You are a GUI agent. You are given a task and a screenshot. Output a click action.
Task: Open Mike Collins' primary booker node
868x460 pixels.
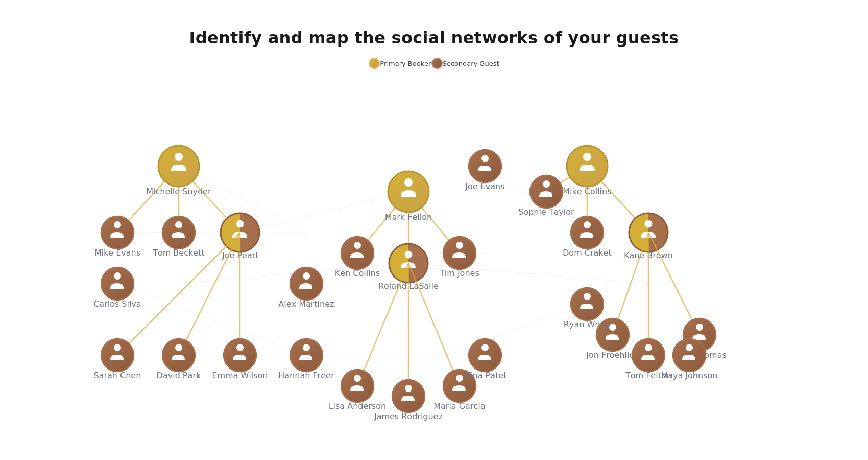pos(587,166)
